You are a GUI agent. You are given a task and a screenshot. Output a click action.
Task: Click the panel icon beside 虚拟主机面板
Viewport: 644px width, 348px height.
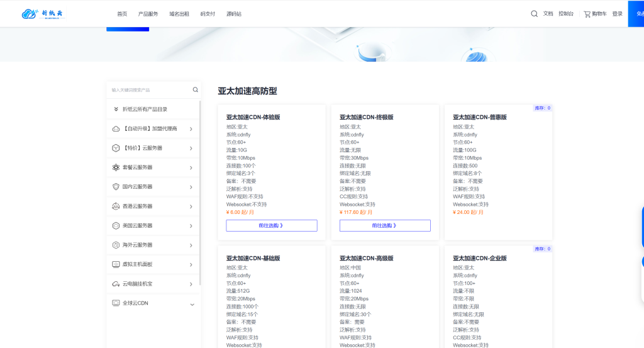pos(116,264)
